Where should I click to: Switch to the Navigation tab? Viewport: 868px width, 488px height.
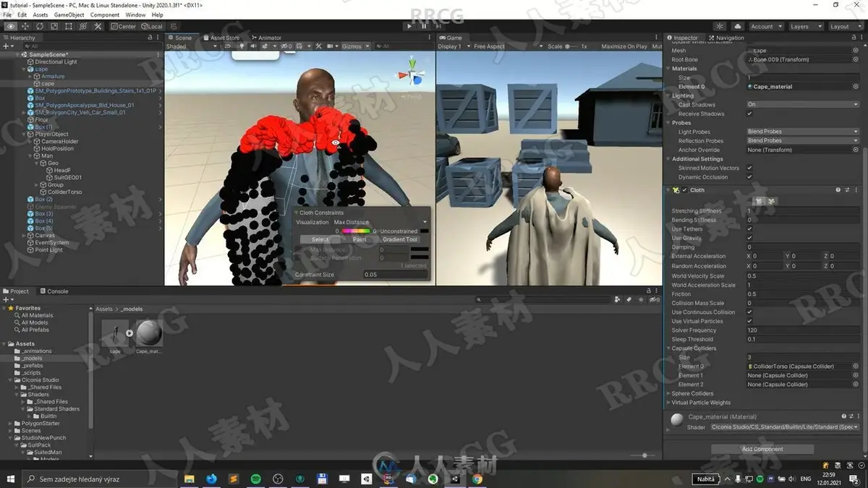[726, 38]
